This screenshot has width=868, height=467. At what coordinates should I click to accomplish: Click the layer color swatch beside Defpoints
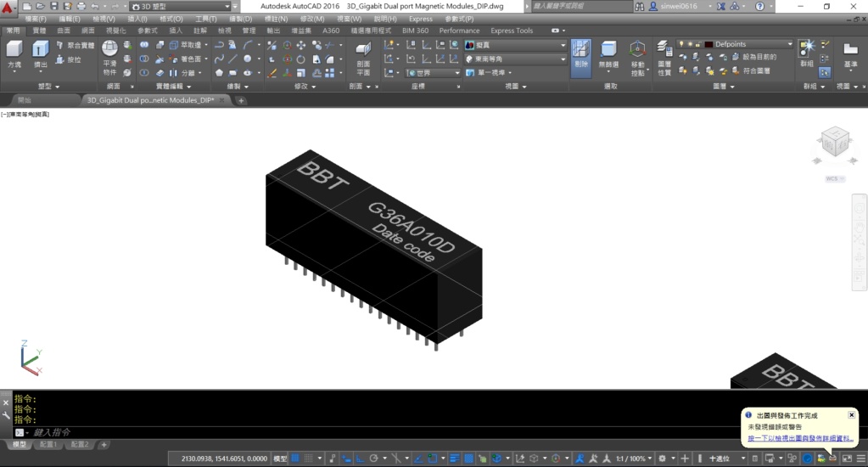tap(708, 44)
